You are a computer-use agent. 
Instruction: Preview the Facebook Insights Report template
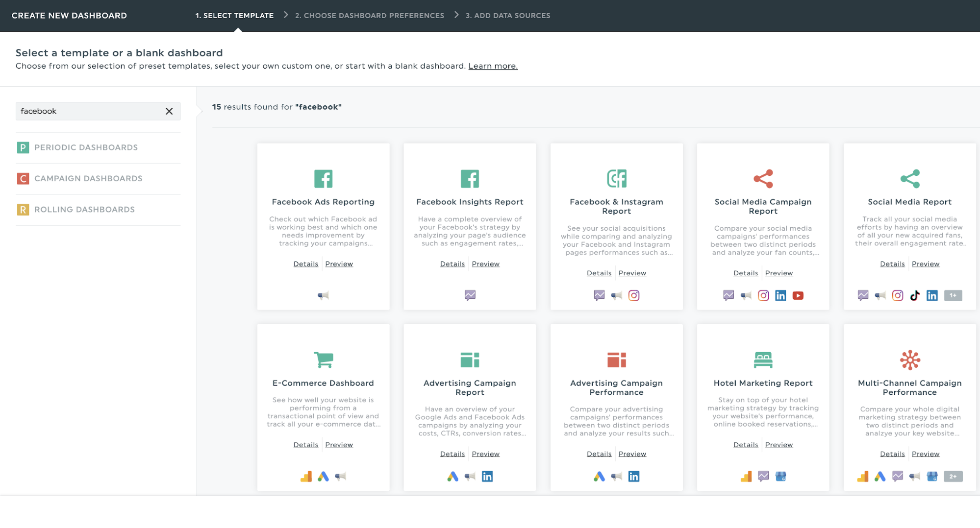pos(486,264)
